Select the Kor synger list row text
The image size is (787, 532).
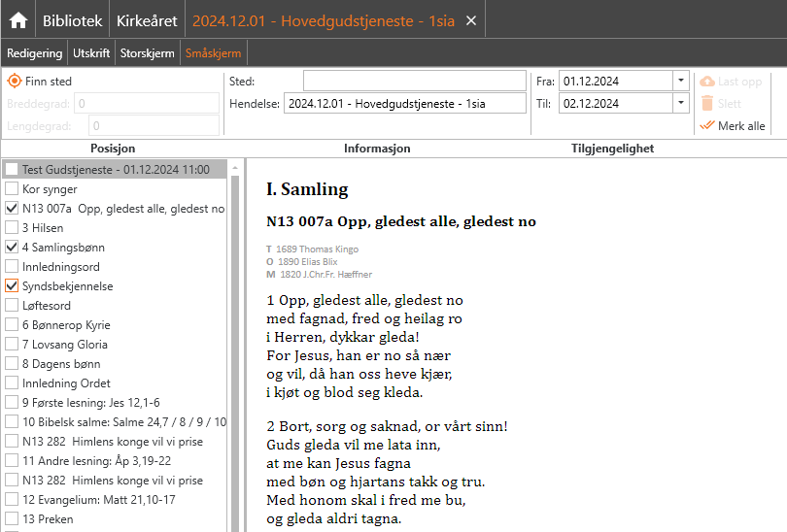click(50, 189)
